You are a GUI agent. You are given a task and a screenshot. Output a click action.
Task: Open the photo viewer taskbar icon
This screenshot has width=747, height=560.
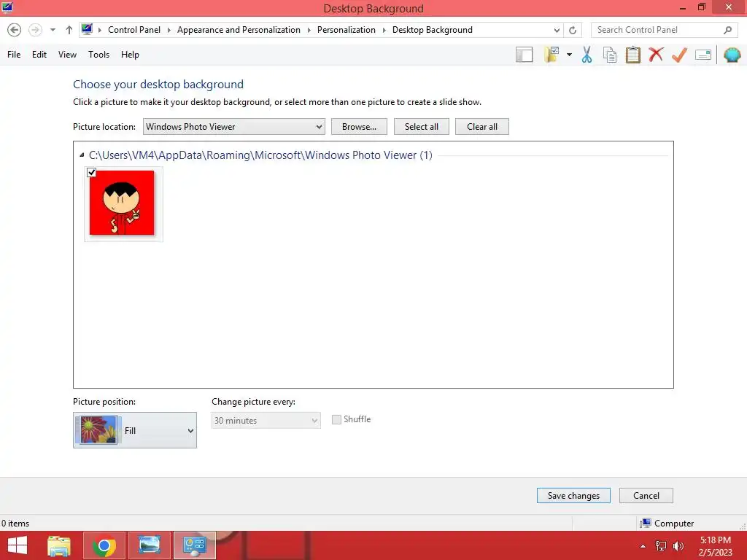pyautogui.click(x=150, y=545)
